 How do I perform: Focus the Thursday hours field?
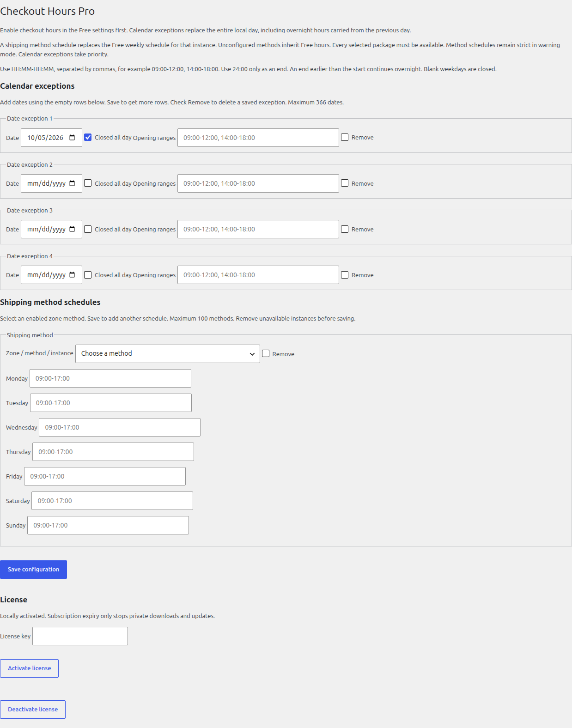click(x=113, y=452)
